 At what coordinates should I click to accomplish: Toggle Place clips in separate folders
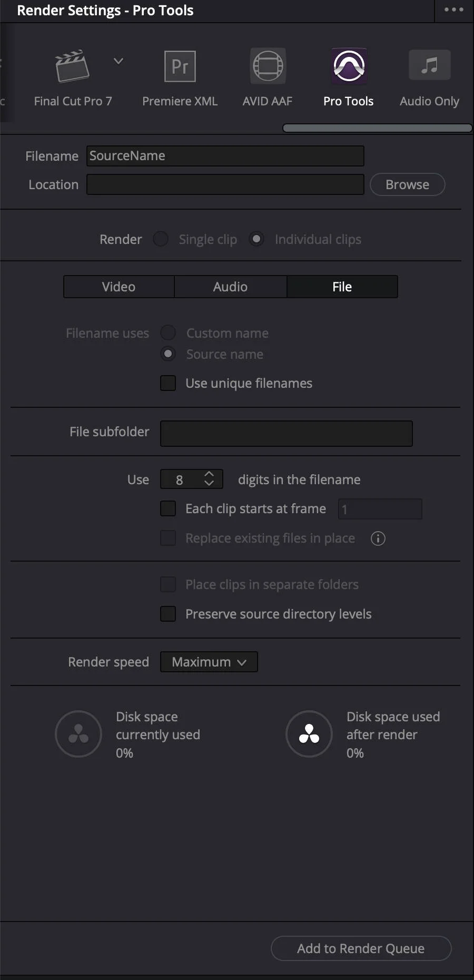click(168, 584)
